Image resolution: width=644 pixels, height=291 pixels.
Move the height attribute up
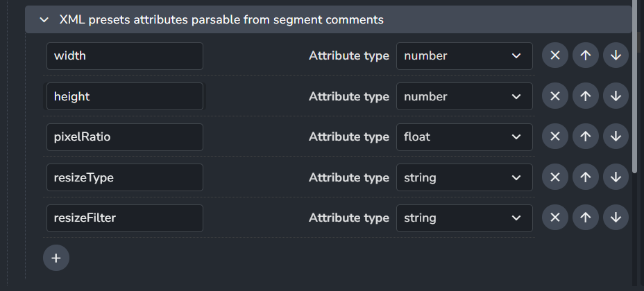click(585, 96)
